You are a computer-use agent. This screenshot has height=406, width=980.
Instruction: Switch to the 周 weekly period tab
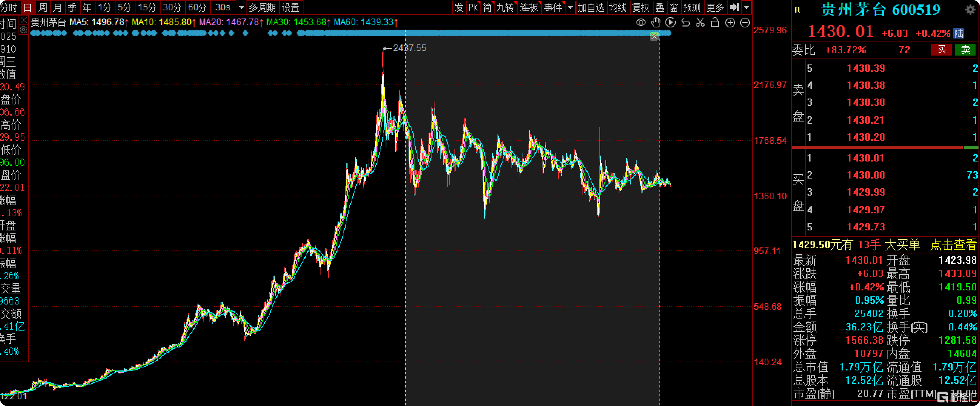(43, 7)
